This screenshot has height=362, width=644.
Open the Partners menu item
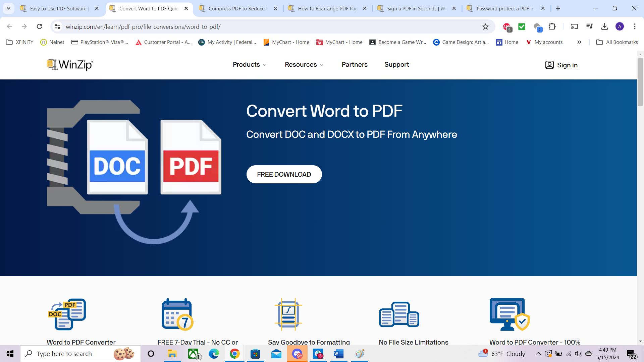point(355,65)
